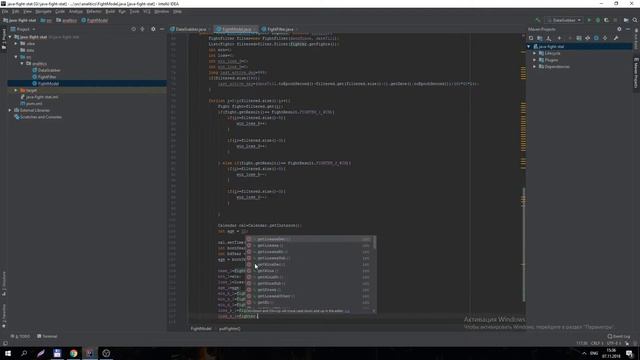Viewport: 640px width, 360px height.
Task: Click analytics in navigation bar
Action: [67, 20]
